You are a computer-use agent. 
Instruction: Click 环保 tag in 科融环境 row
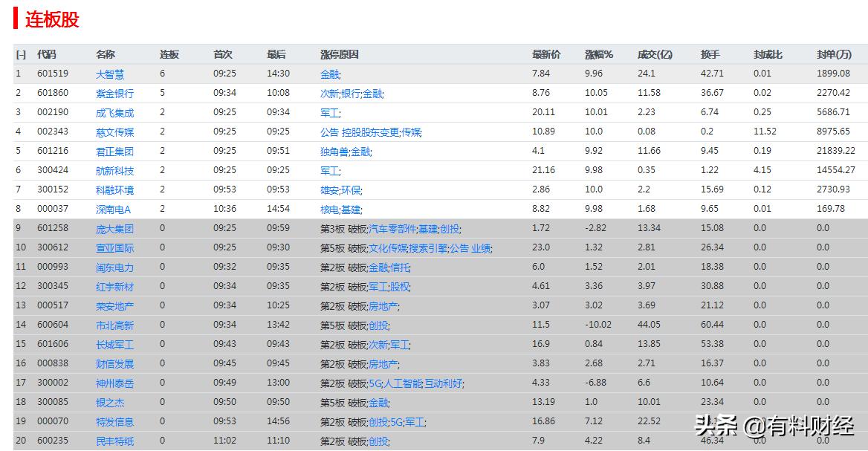(351, 189)
